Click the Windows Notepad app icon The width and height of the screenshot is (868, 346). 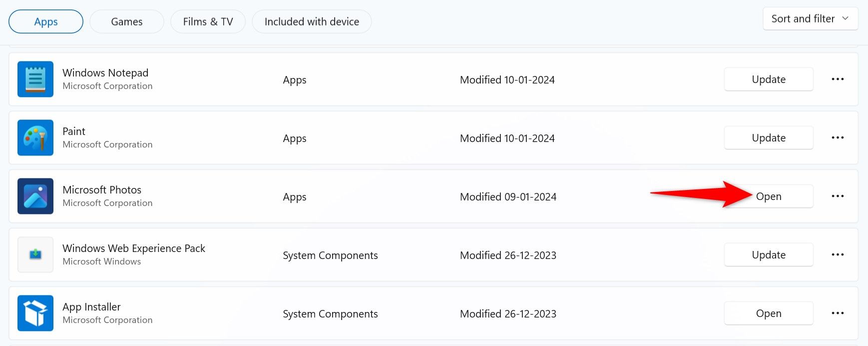[x=35, y=79]
